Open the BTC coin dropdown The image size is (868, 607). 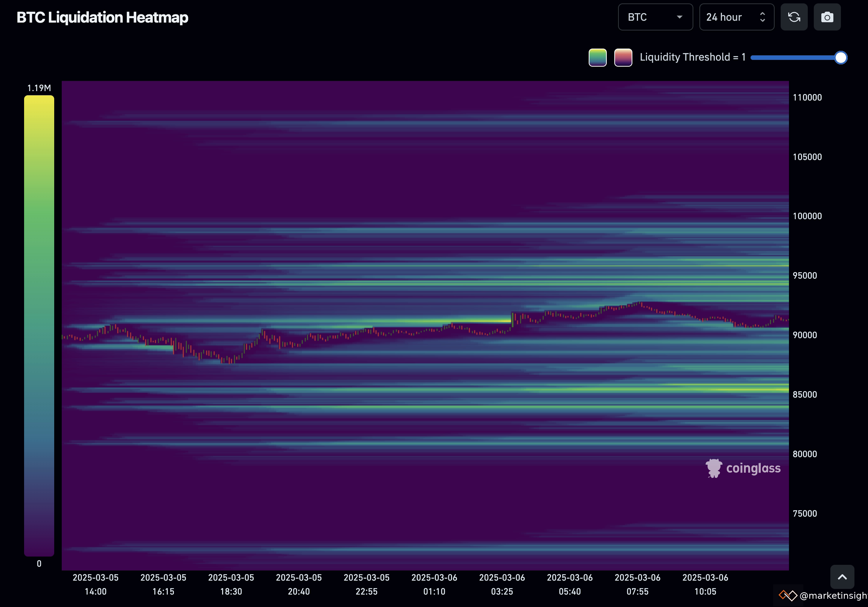[x=655, y=17]
